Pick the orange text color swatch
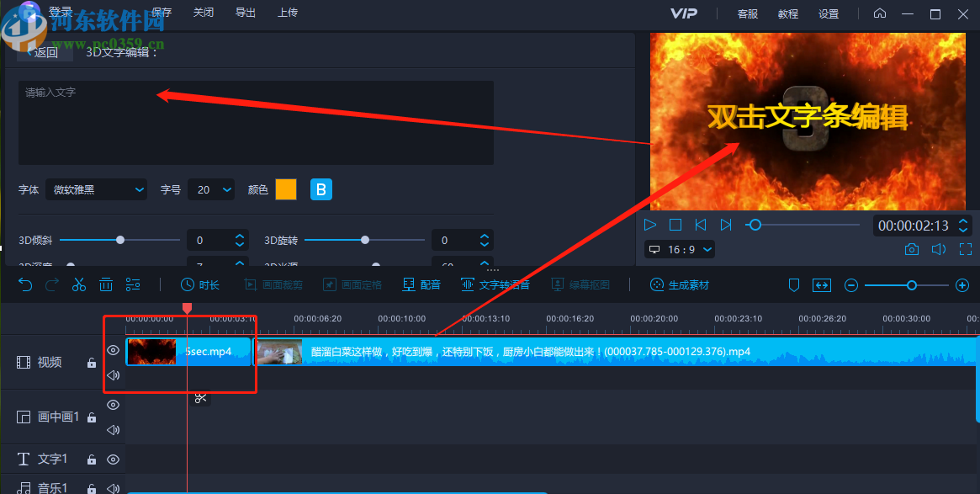 coord(286,189)
